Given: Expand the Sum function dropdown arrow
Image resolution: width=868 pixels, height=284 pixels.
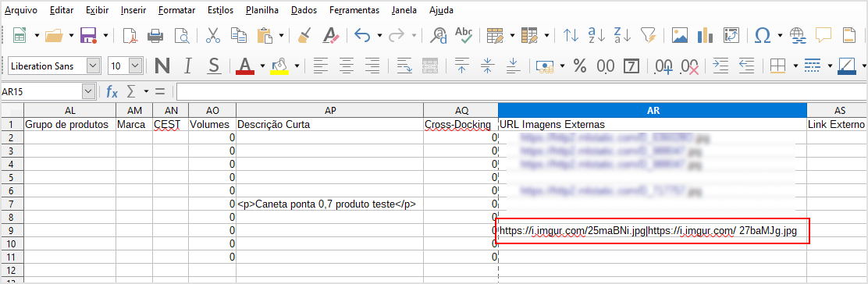Looking at the screenshot, I should pyautogui.click(x=146, y=91).
